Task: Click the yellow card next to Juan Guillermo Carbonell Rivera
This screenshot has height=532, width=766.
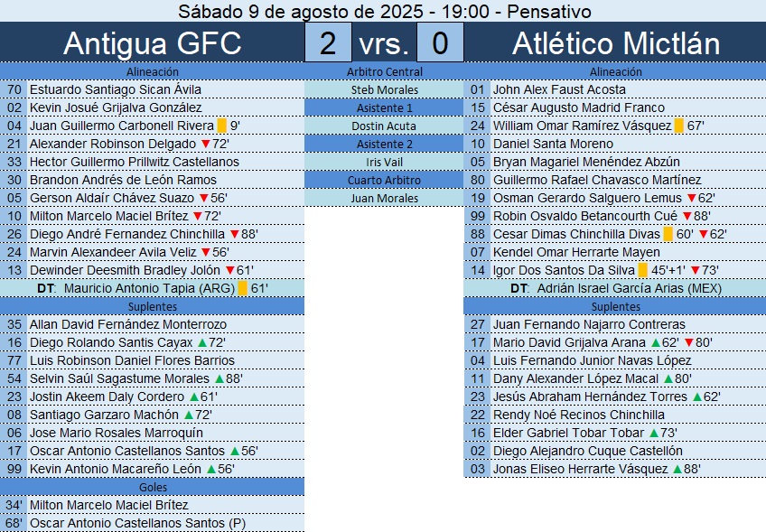Action: click(x=221, y=126)
